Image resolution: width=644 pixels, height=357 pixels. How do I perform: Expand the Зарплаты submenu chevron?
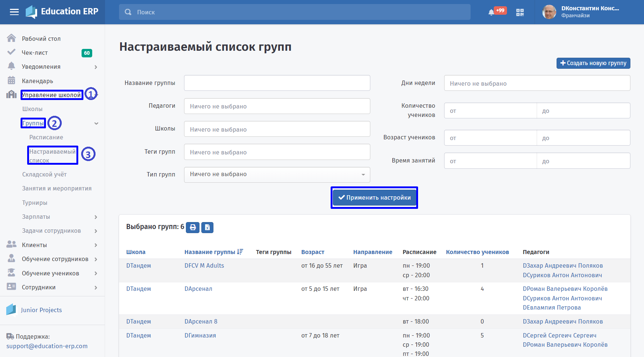coord(96,217)
